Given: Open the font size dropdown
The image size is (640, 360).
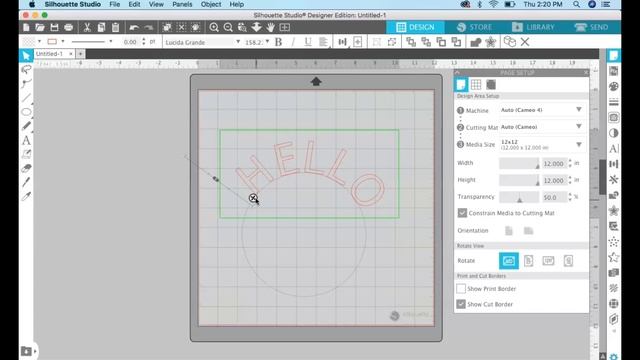Looking at the screenshot, I should pos(267,42).
